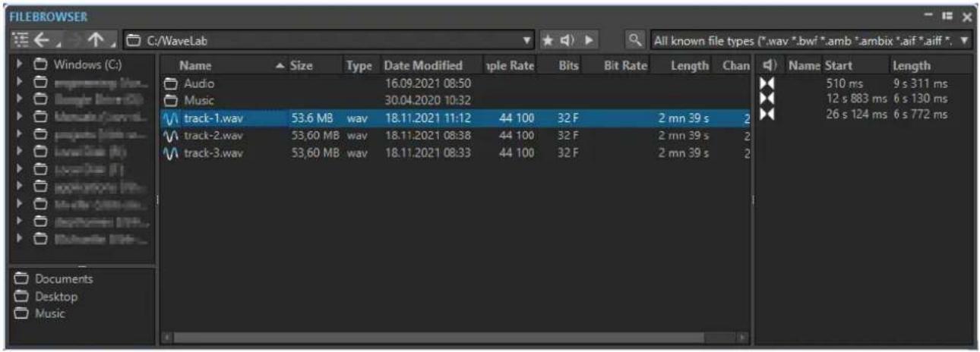This screenshot has height=352, width=980.
Task: Click the 53.6 MB size of track-1.wav
Action: (311, 118)
